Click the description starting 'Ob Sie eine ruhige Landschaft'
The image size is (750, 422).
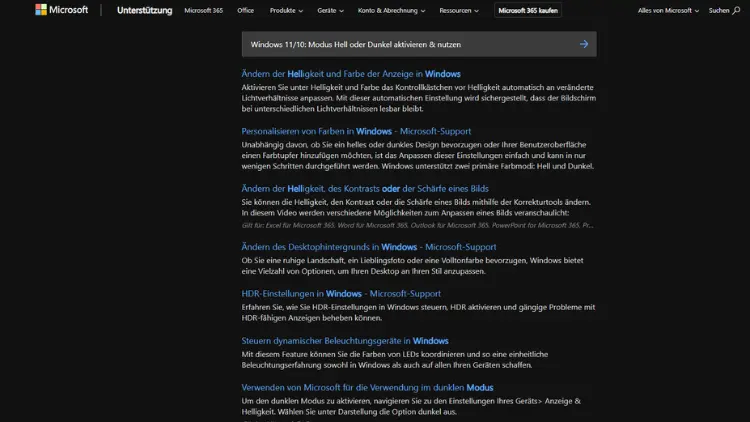[x=412, y=266]
